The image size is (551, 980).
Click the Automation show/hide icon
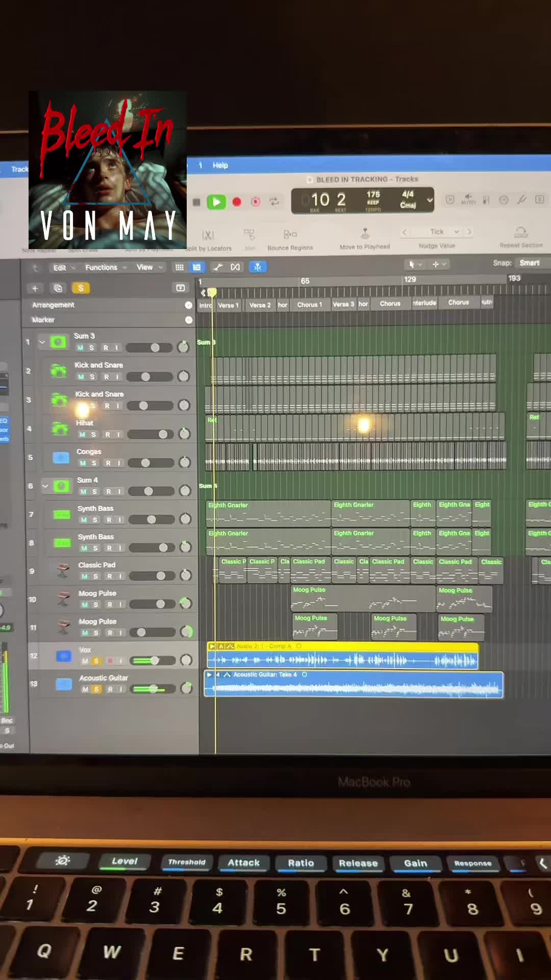pyautogui.click(x=218, y=267)
